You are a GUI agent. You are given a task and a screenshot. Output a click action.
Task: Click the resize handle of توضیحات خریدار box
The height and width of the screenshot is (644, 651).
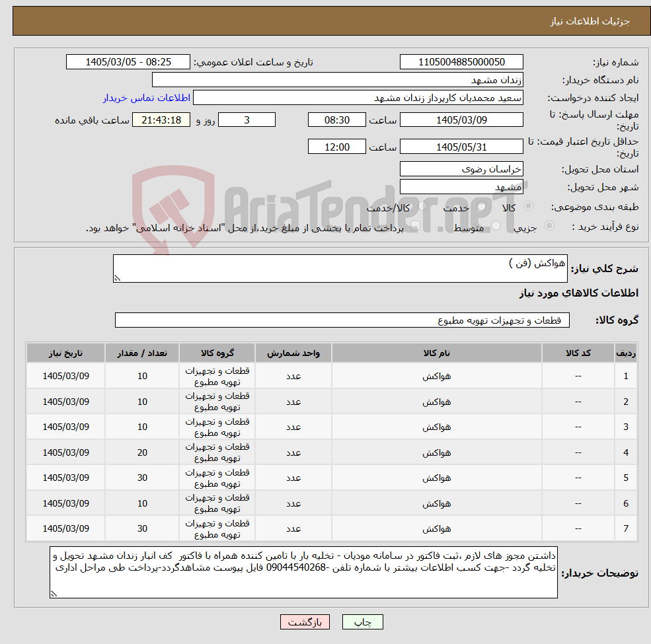54,594
